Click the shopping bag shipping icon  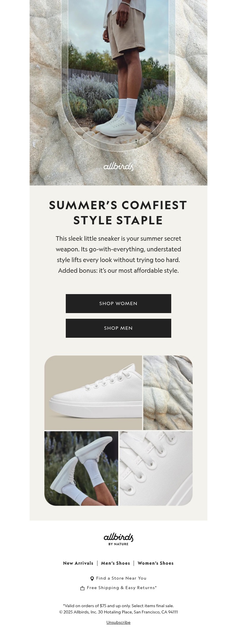[82, 588]
